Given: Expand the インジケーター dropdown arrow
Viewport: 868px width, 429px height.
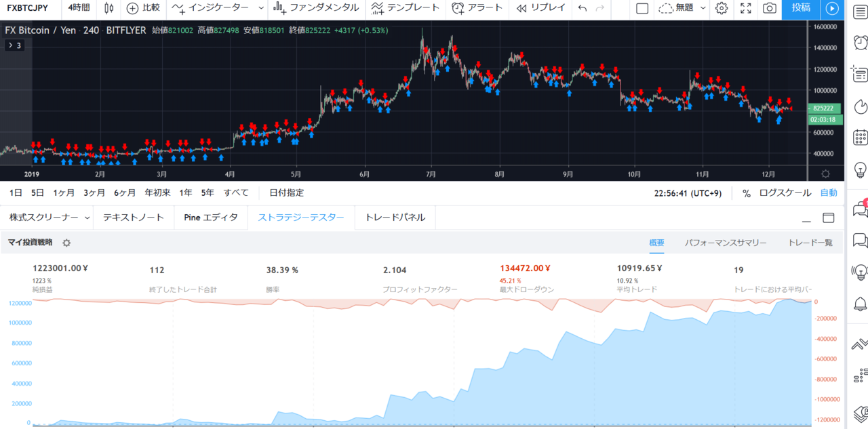Looking at the screenshot, I should click(262, 8).
